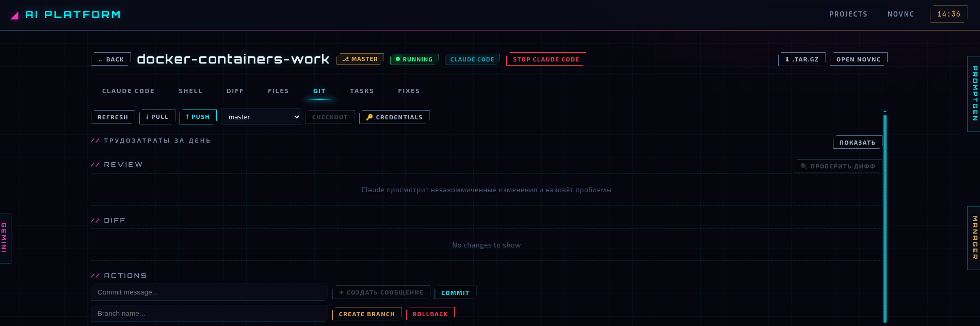The height and width of the screenshot is (326, 980).
Task: Switch to the SHELL tab
Action: (x=190, y=91)
